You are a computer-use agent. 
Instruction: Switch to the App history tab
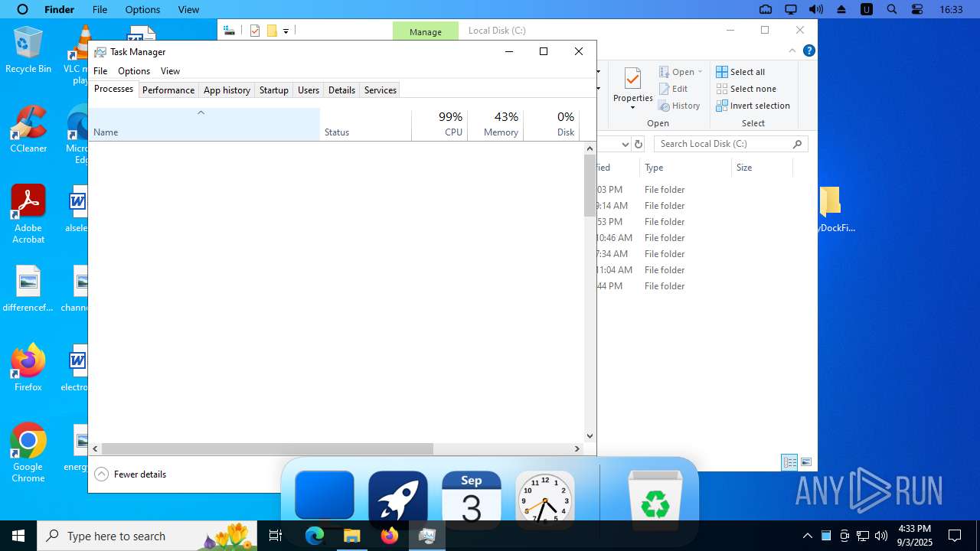(x=227, y=90)
